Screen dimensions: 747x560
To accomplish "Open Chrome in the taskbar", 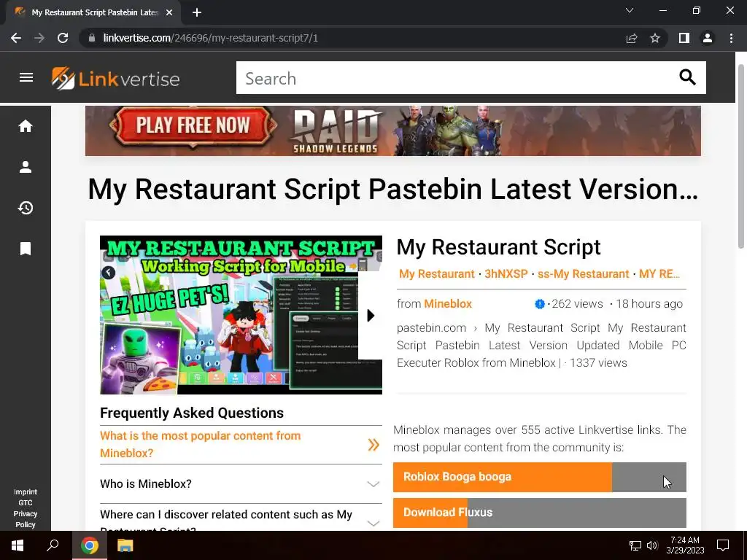I will (x=90, y=545).
